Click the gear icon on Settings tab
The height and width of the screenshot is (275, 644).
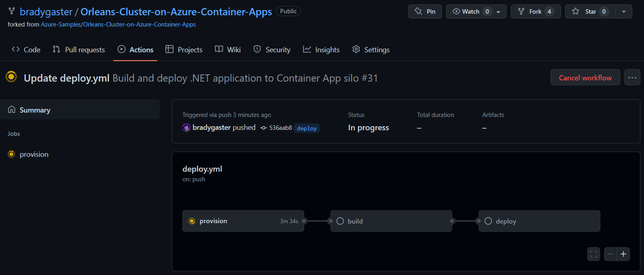tap(356, 49)
